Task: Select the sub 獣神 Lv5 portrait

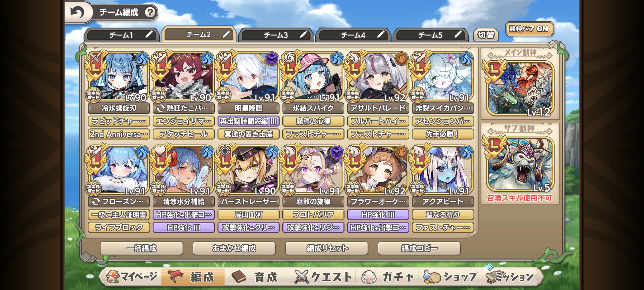Action: [520, 164]
